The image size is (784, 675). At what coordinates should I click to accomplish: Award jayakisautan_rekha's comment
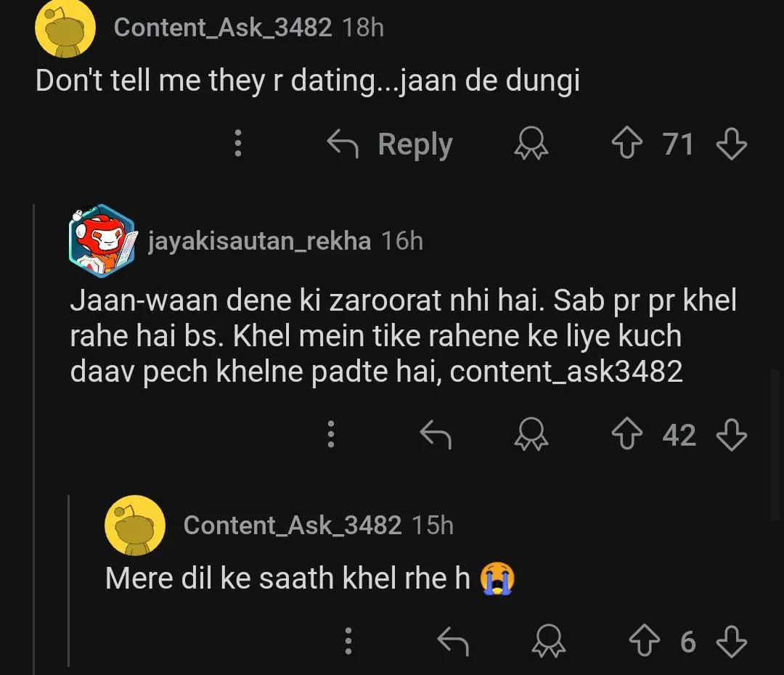(x=531, y=435)
